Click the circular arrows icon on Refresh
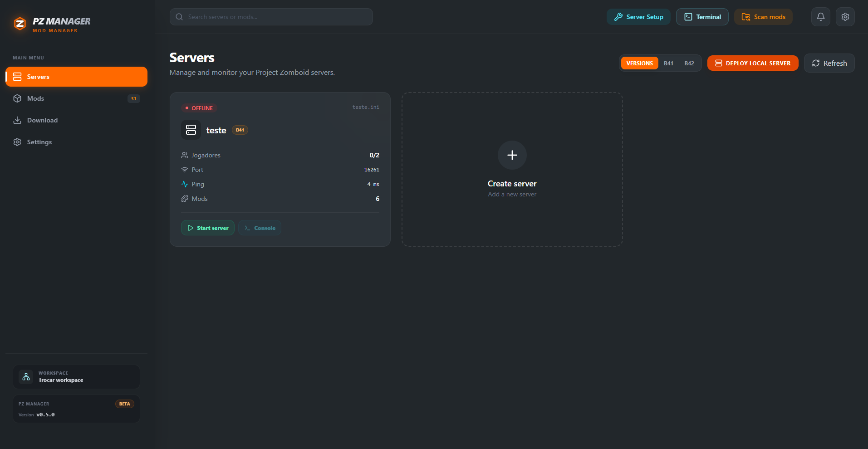This screenshot has height=449, width=868. [816, 63]
